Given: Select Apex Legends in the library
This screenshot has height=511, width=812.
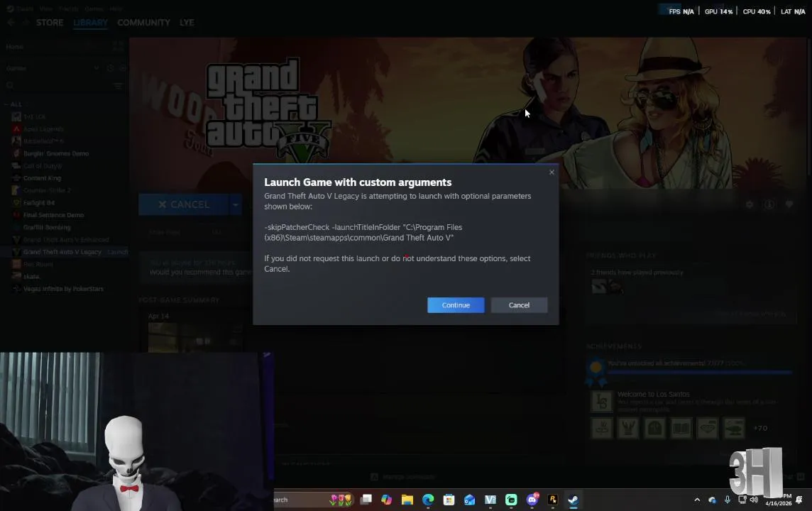Looking at the screenshot, I should (x=43, y=129).
